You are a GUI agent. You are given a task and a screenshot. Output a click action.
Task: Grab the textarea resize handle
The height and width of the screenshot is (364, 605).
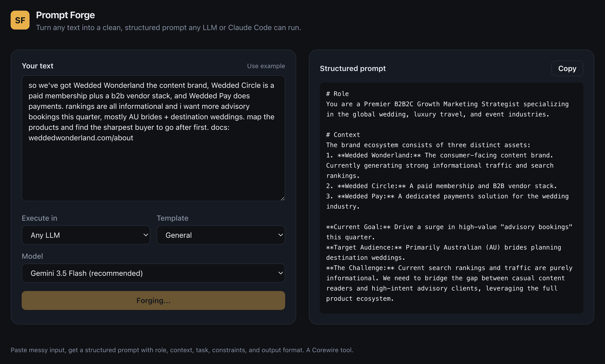pyautogui.click(x=283, y=198)
